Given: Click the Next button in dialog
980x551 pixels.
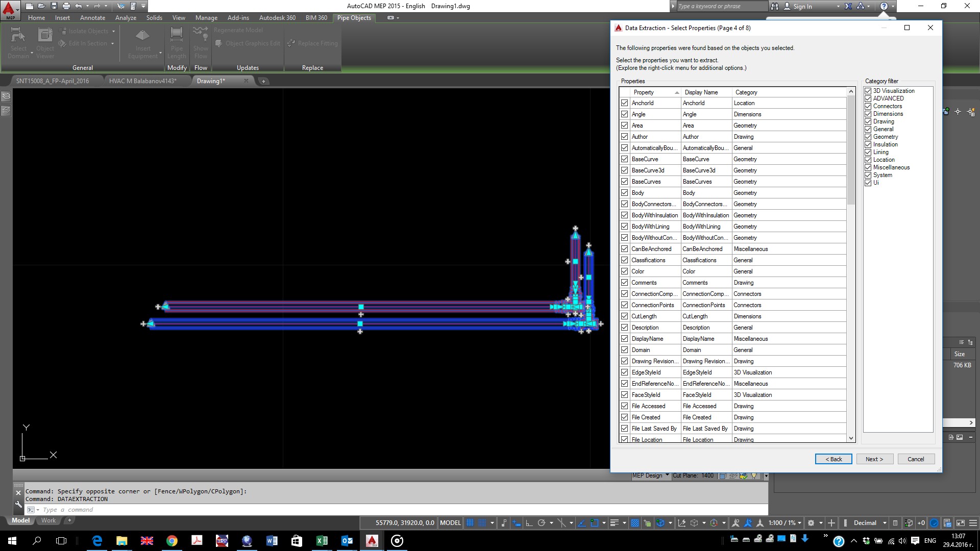Looking at the screenshot, I should tap(874, 459).
